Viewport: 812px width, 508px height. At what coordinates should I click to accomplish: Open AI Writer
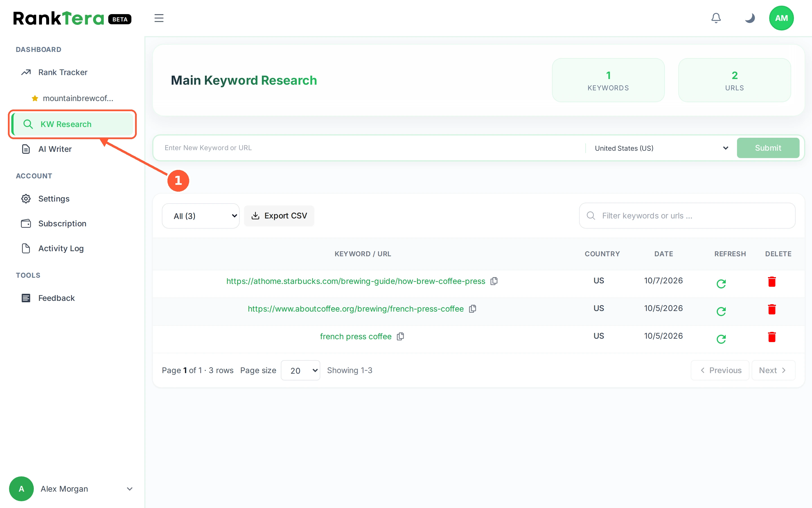point(72,149)
